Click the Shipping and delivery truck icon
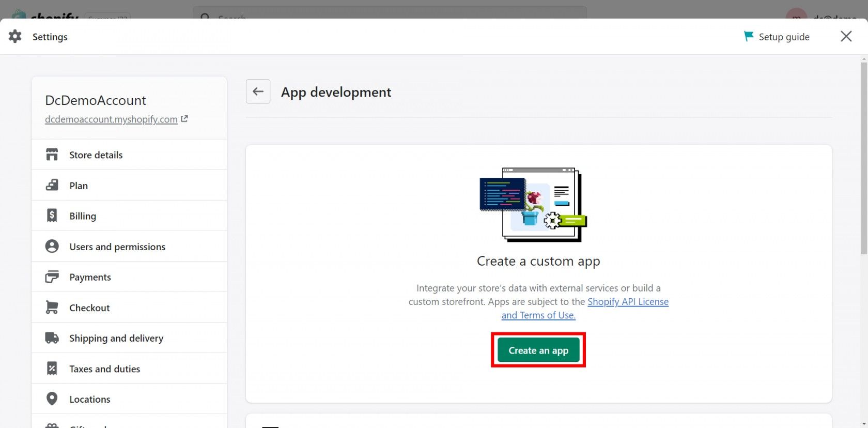The image size is (868, 428). coord(52,338)
